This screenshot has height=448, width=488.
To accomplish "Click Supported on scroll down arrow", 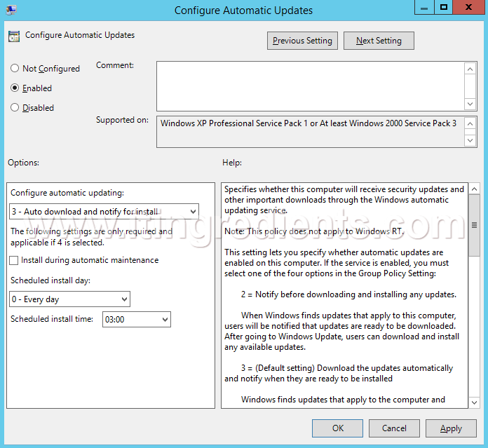I will pos(470,140).
